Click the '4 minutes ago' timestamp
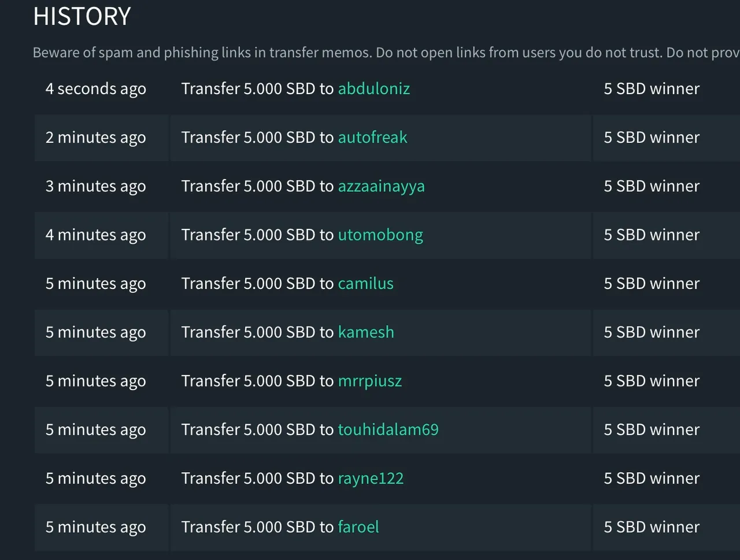Screen dimensions: 740x560 [x=96, y=235]
